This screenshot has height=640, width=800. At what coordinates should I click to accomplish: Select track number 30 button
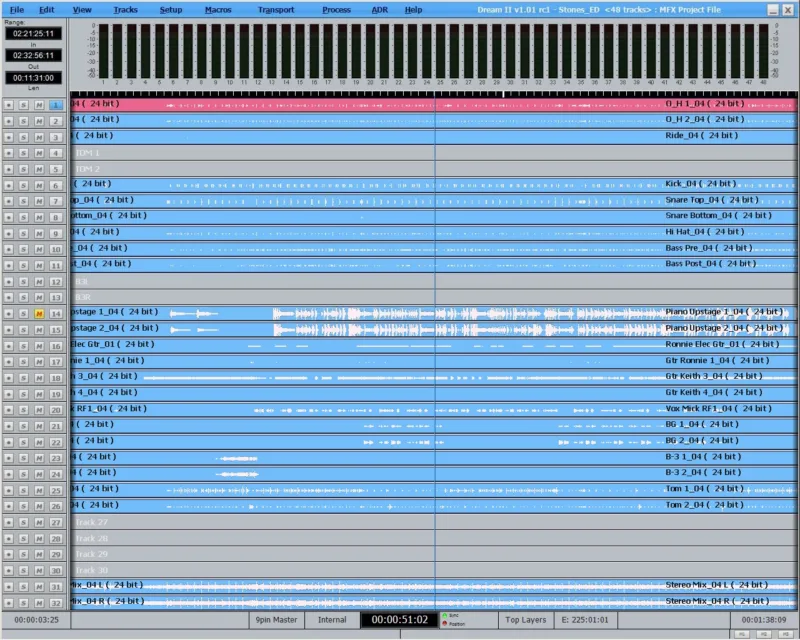coord(56,571)
